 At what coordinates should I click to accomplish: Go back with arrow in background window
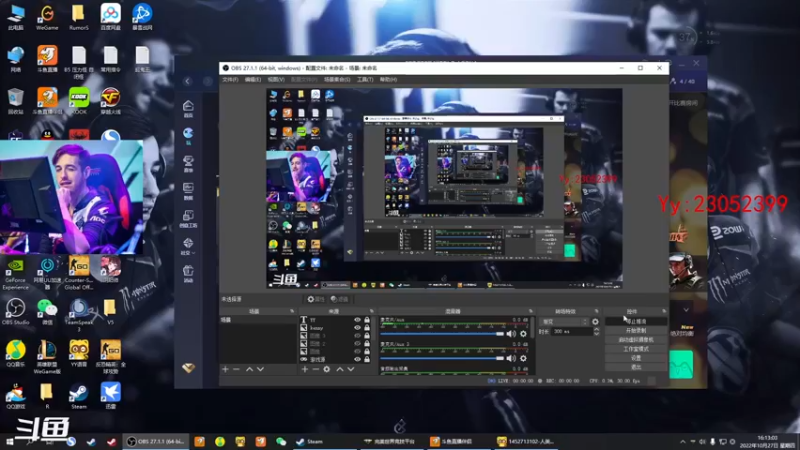[x=187, y=81]
